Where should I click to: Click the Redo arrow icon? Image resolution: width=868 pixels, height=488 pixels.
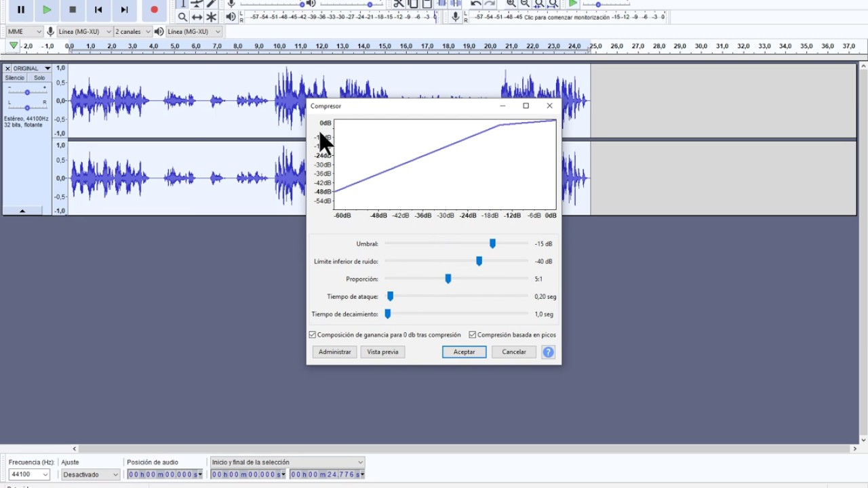490,3
